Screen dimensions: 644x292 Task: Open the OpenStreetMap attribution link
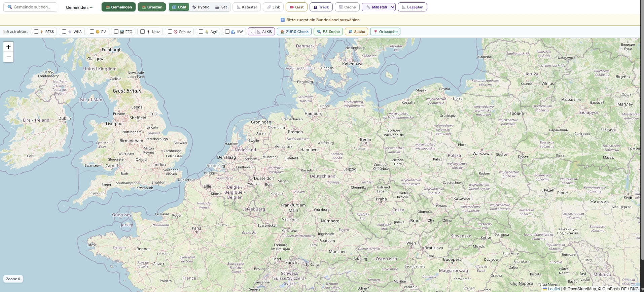pyautogui.click(x=582, y=289)
